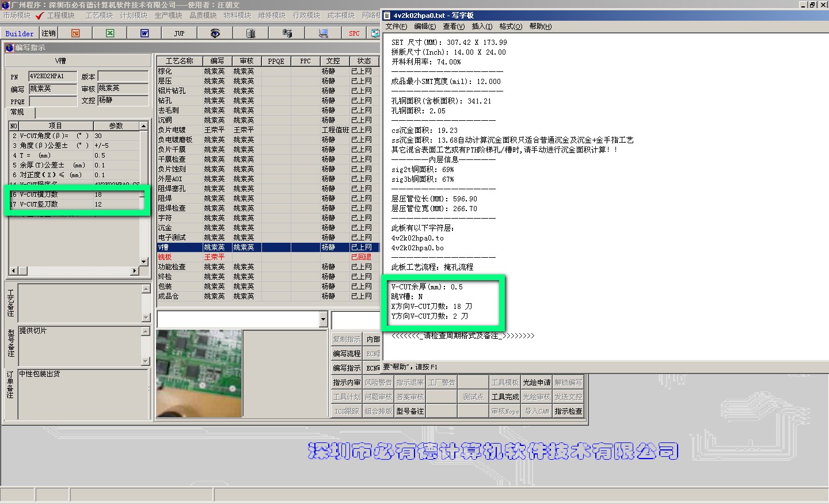Click the parameter list scroll-down arrow

point(144,261)
